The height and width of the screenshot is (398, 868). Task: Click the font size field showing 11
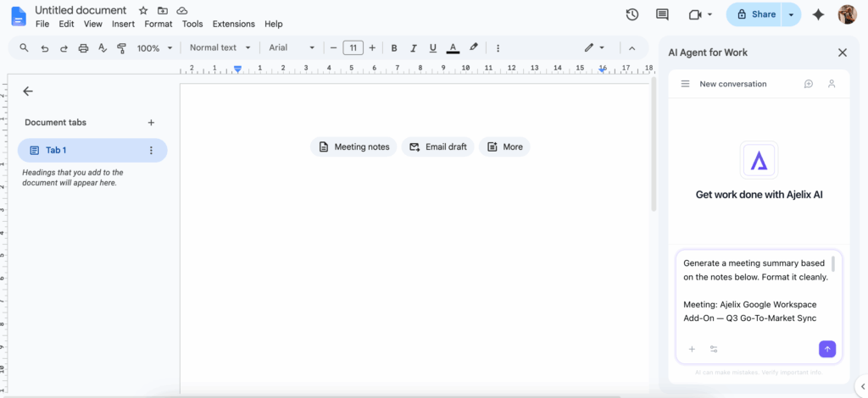point(353,48)
